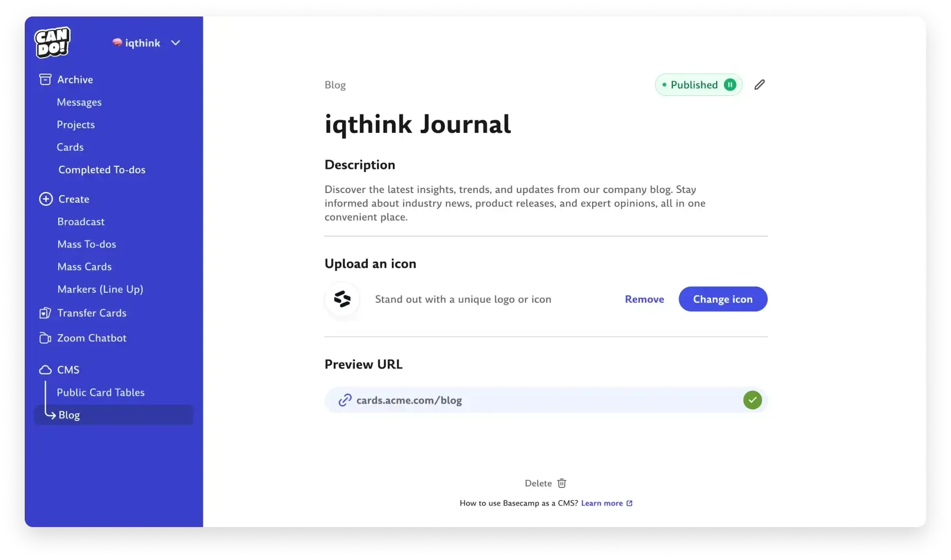Select Public Card Tables in sidebar

click(x=100, y=393)
